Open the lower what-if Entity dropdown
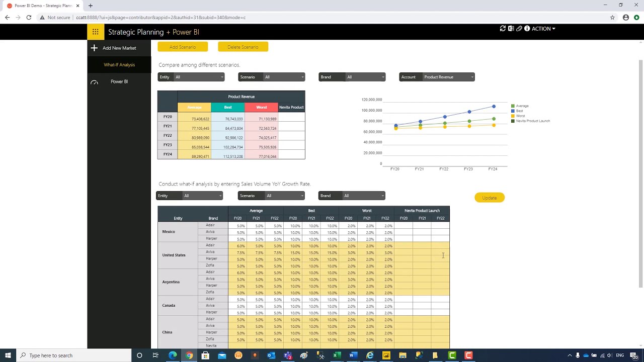This screenshot has width=644, height=362. [189, 196]
